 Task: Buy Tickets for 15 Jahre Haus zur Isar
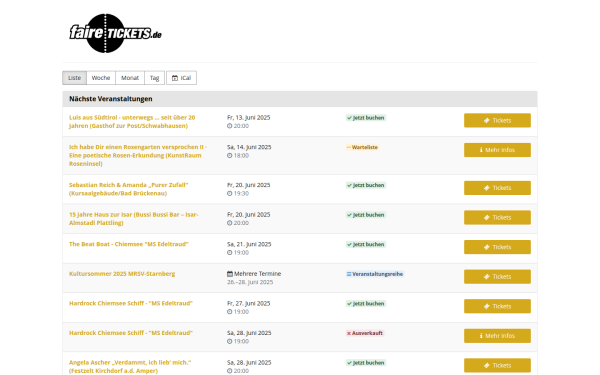click(x=497, y=217)
